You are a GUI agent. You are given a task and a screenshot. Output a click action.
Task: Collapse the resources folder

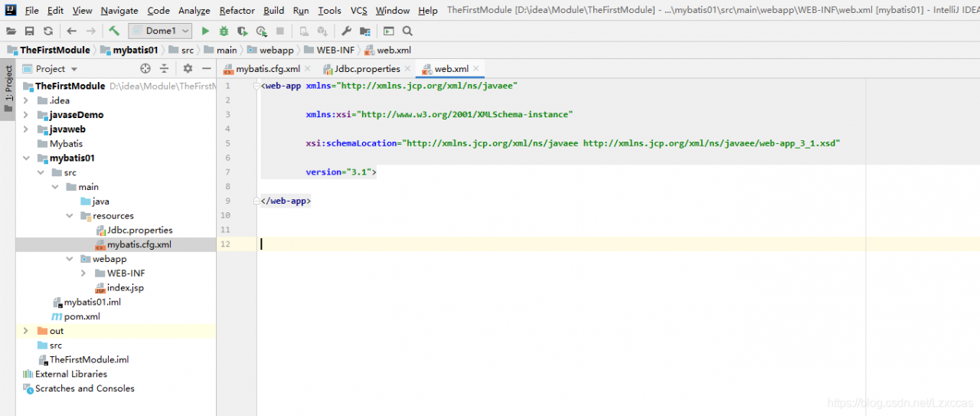pyautogui.click(x=70, y=216)
